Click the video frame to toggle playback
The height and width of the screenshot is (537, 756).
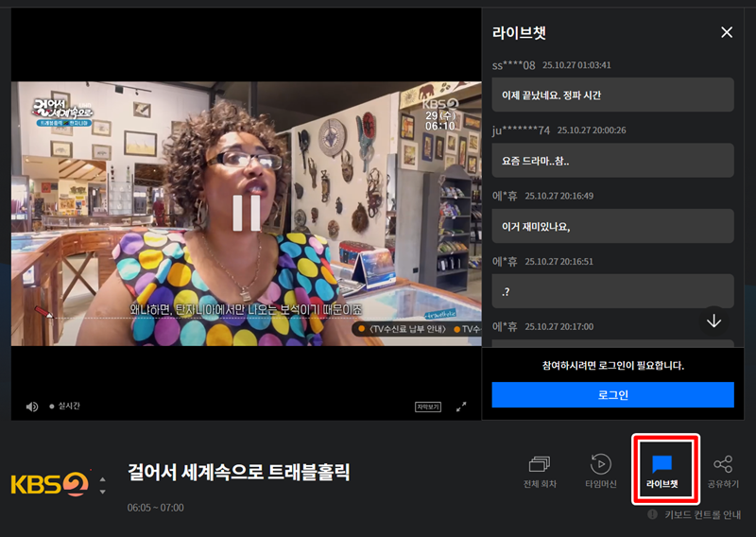click(x=246, y=214)
